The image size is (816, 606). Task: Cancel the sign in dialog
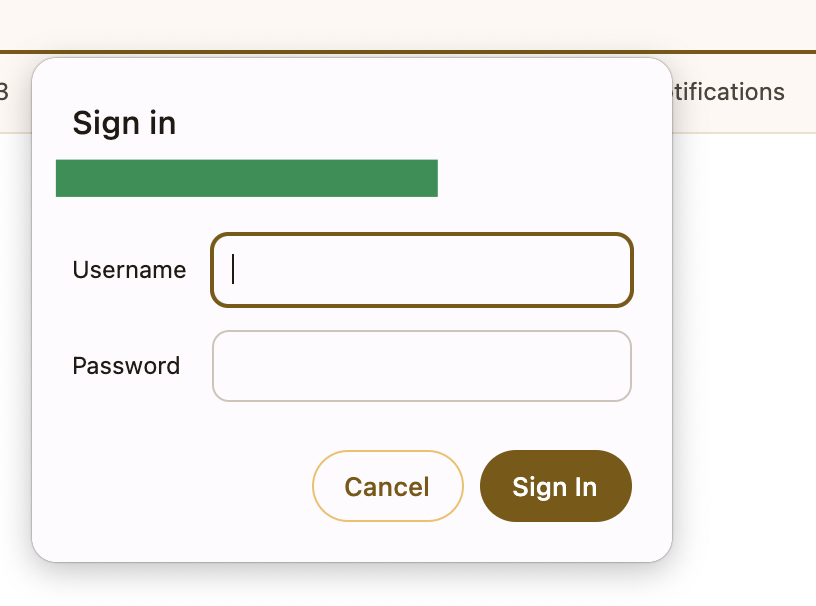pos(387,486)
